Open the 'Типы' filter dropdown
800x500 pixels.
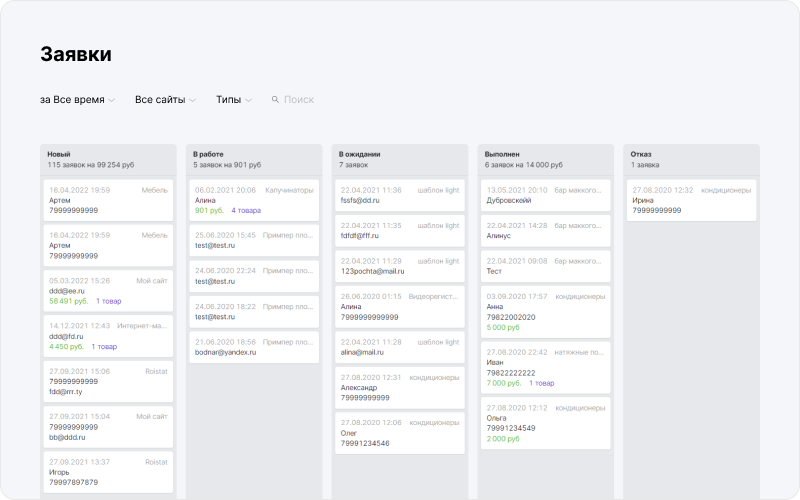click(x=233, y=100)
